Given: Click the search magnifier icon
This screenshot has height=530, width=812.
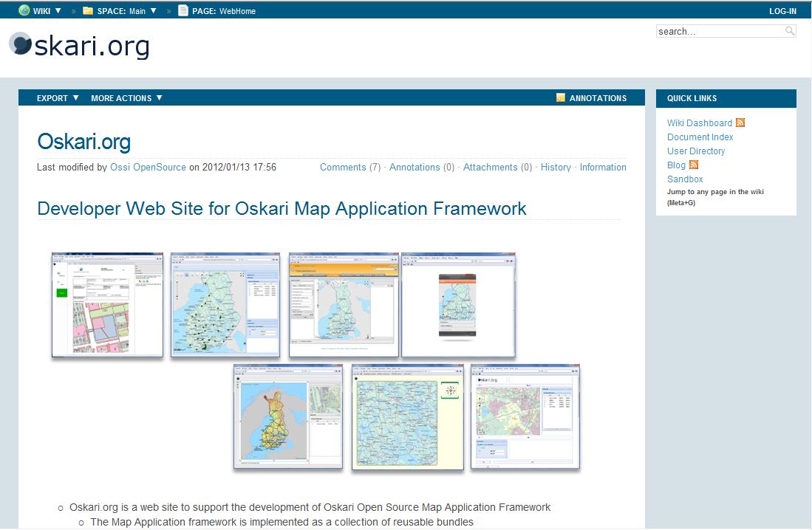Looking at the screenshot, I should click(790, 31).
